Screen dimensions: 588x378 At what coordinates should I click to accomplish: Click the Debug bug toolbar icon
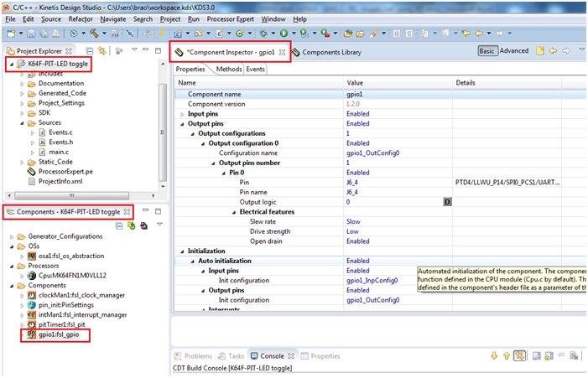click(263, 34)
